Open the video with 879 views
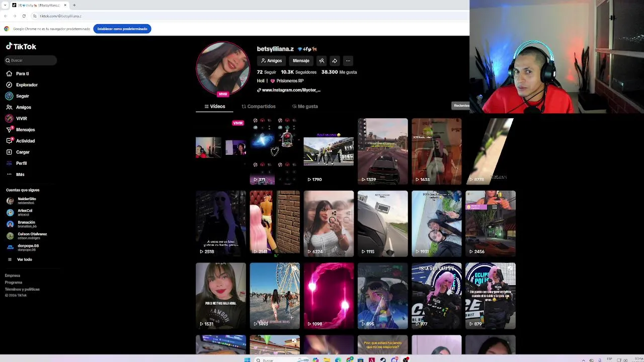Screen dimensions: 644x362 (x=491, y=296)
